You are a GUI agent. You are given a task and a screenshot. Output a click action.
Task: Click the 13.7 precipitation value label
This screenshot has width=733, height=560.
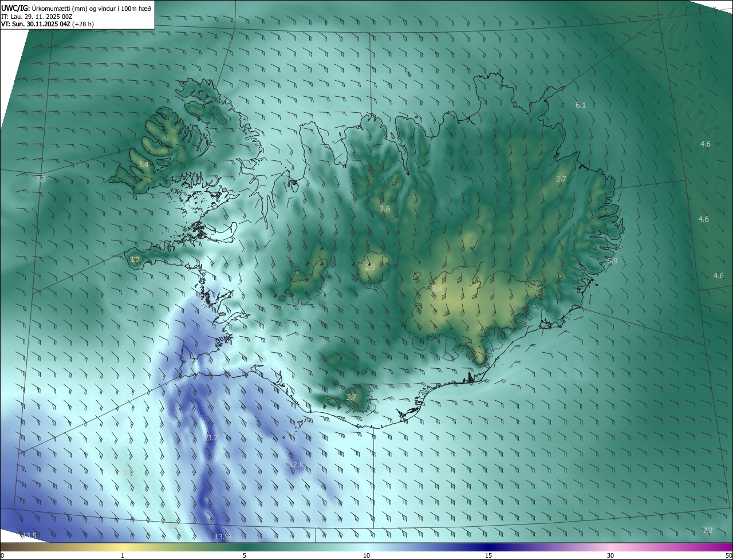(211, 438)
